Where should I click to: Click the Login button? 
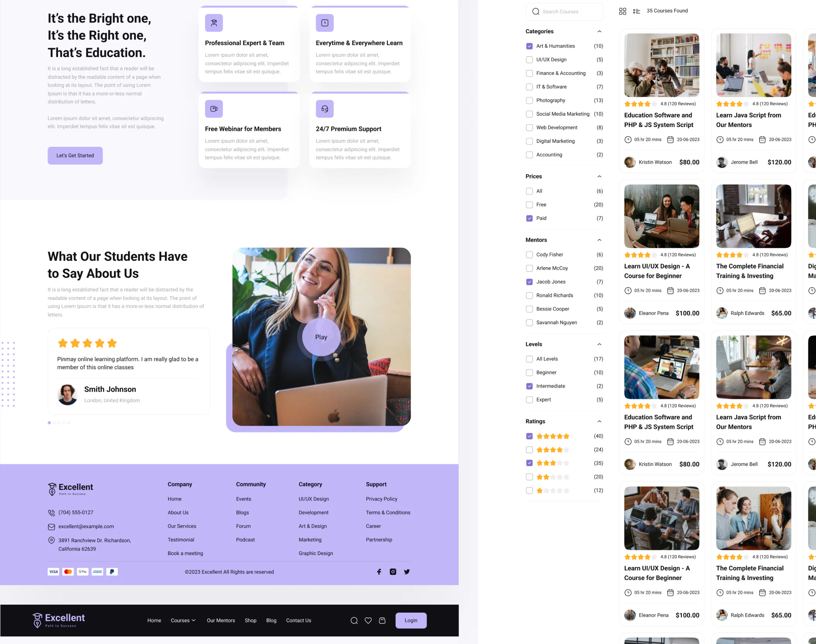tap(411, 620)
